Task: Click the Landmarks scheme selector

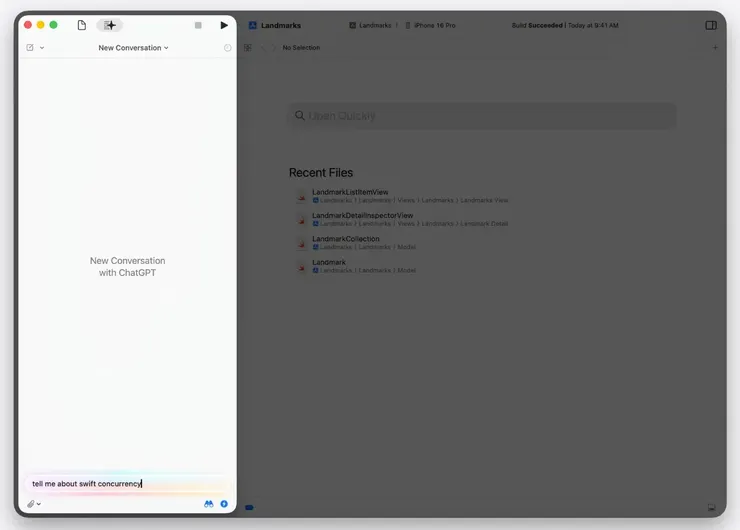Action: [x=371, y=25]
